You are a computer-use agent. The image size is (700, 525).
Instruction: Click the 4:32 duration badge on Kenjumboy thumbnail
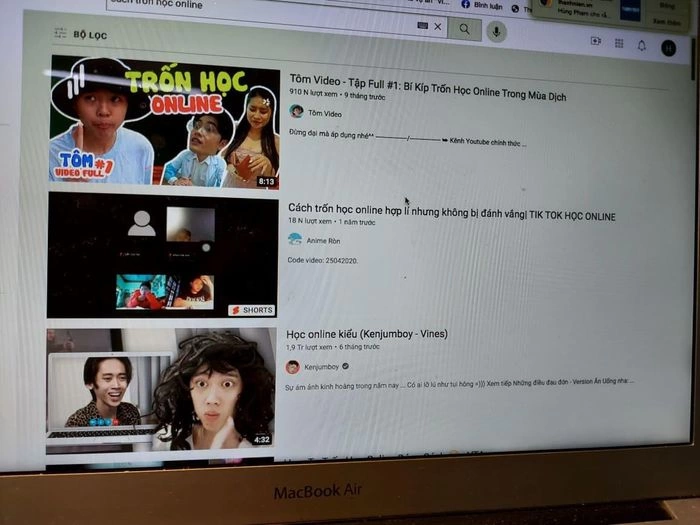point(262,440)
